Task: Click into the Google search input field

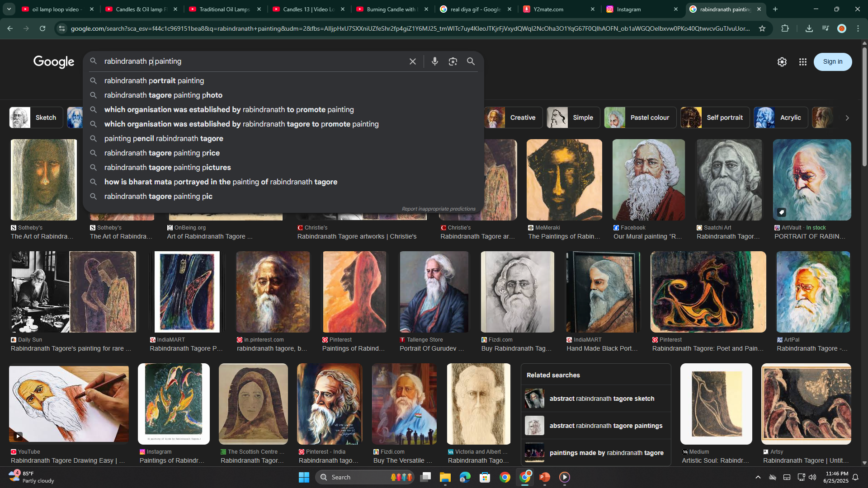Action: [253, 61]
